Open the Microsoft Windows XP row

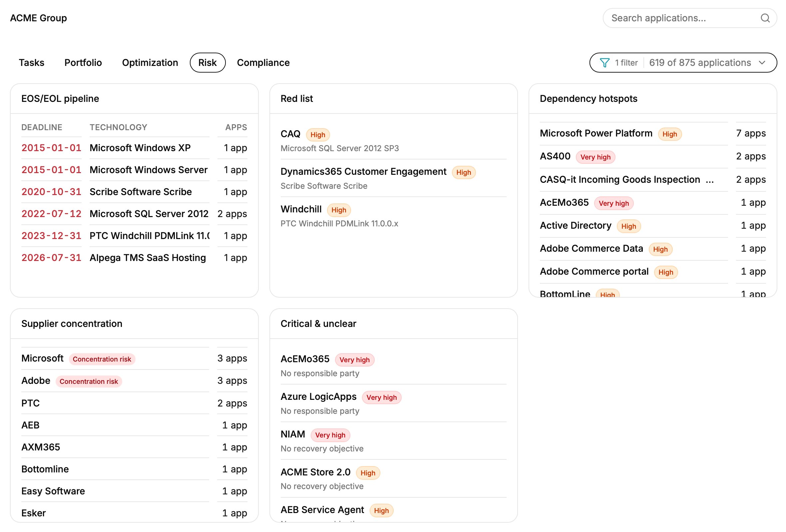(134, 148)
